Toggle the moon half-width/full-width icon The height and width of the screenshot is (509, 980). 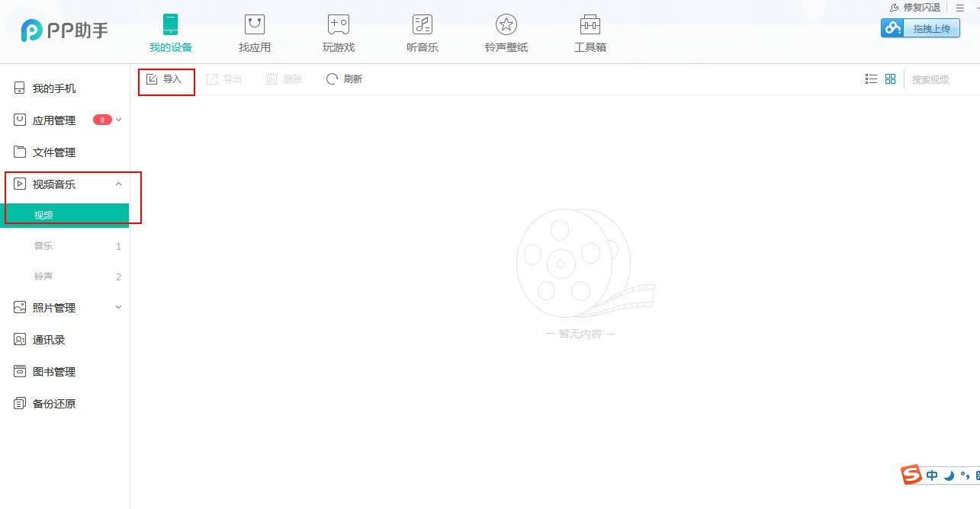pos(949,475)
